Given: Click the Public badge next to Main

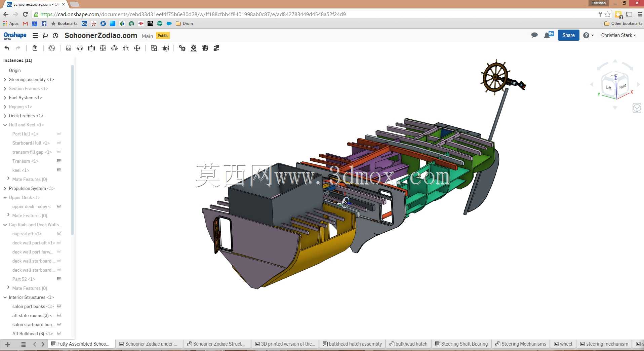Looking at the screenshot, I should click(x=163, y=36).
